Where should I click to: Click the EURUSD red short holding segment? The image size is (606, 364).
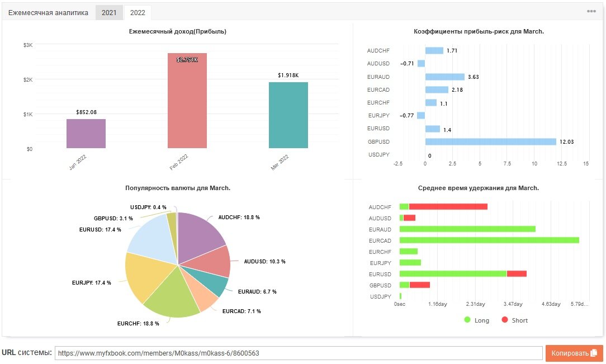[x=517, y=274]
